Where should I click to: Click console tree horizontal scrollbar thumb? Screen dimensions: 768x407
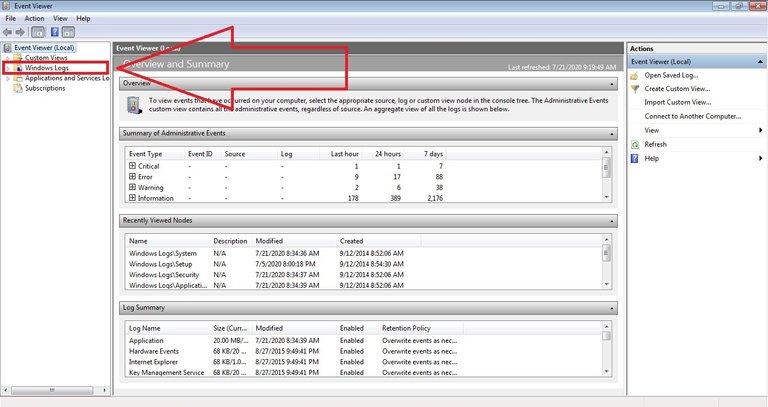point(52,390)
